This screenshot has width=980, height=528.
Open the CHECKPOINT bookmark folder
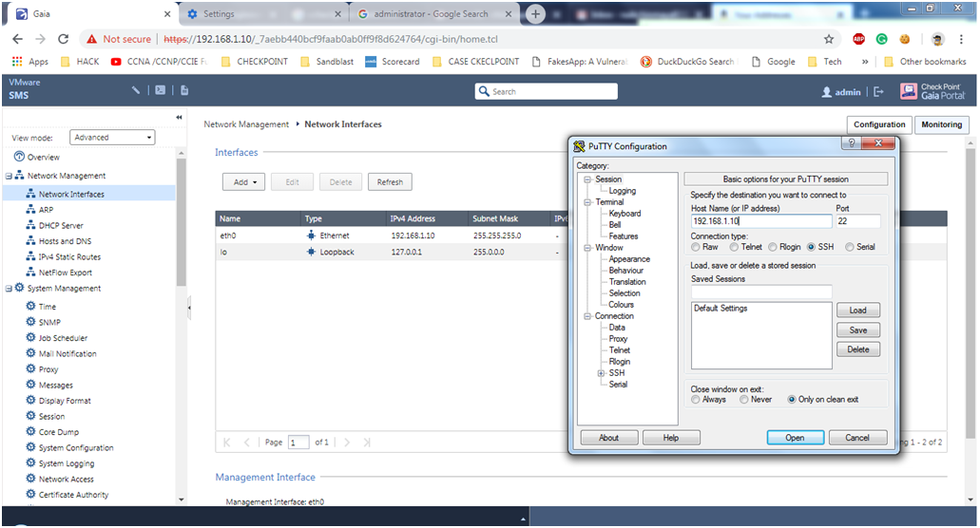coord(255,61)
